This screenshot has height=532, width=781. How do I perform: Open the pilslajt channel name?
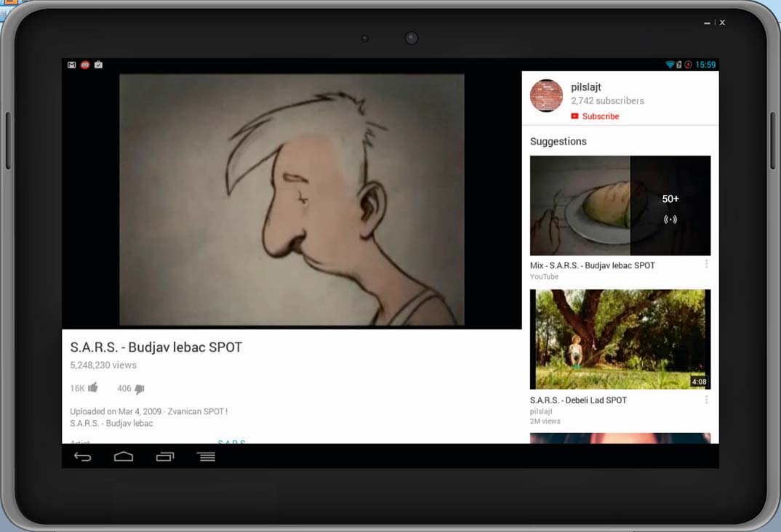(586, 86)
